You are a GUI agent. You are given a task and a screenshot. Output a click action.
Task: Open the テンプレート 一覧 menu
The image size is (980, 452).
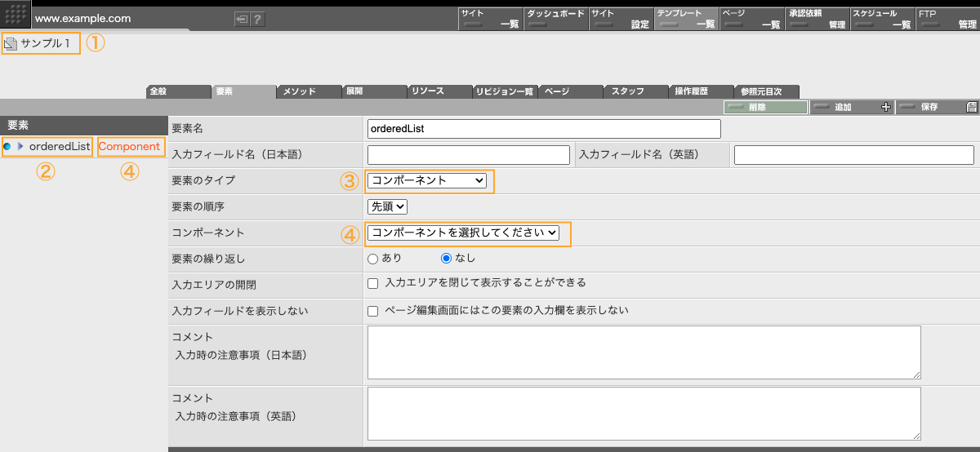[x=686, y=19]
